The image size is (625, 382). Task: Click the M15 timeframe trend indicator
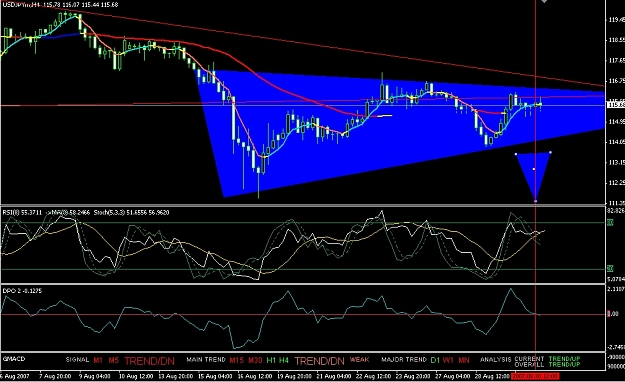coord(236,360)
